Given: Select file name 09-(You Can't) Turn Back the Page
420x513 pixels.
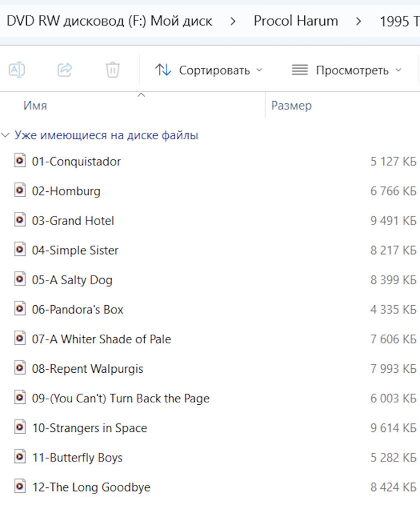Looking at the screenshot, I should 121,398.
